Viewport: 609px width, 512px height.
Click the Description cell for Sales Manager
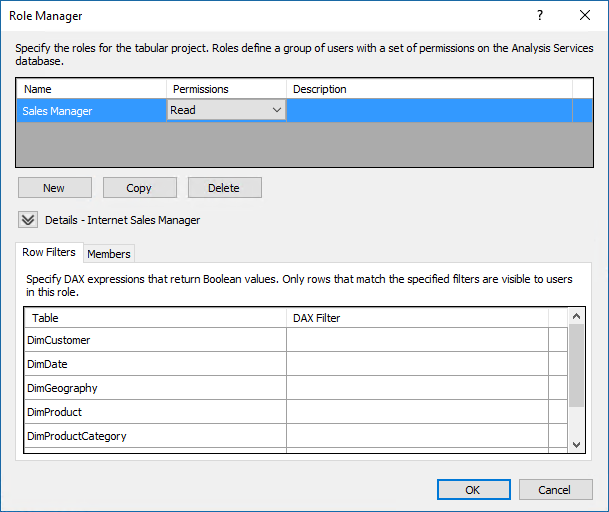(x=429, y=111)
